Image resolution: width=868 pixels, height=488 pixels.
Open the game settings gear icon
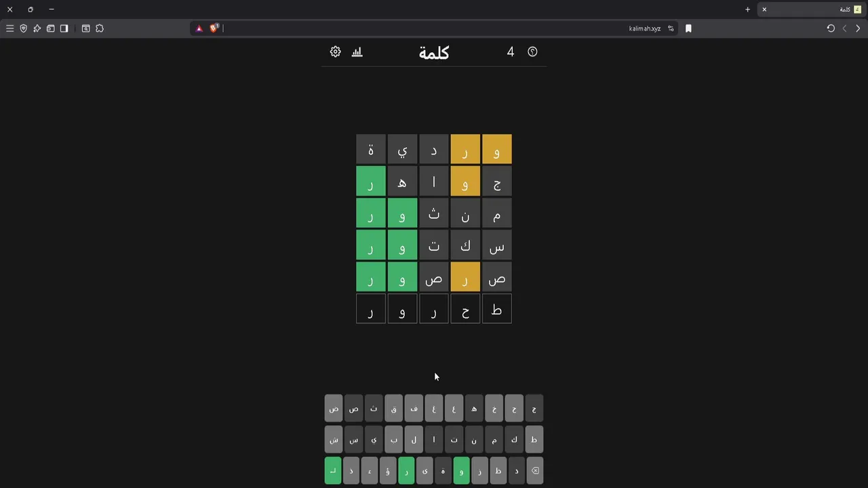[335, 52]
